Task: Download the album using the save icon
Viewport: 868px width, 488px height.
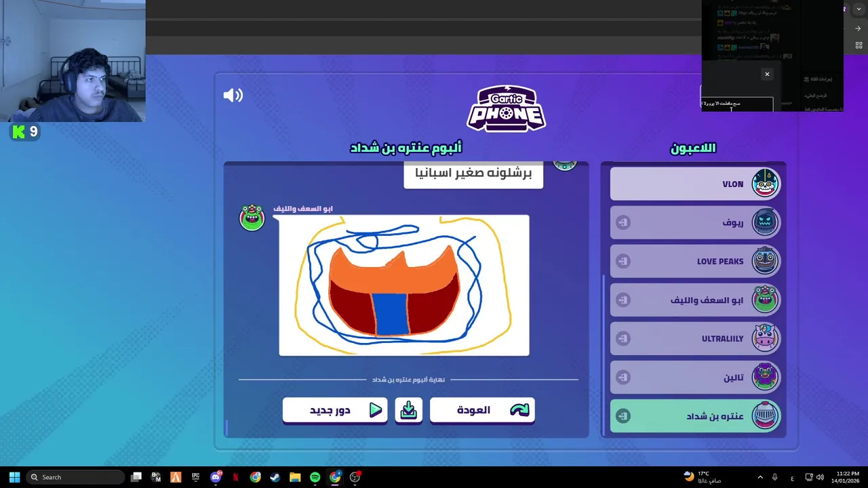Action: [x=408, y=410]
